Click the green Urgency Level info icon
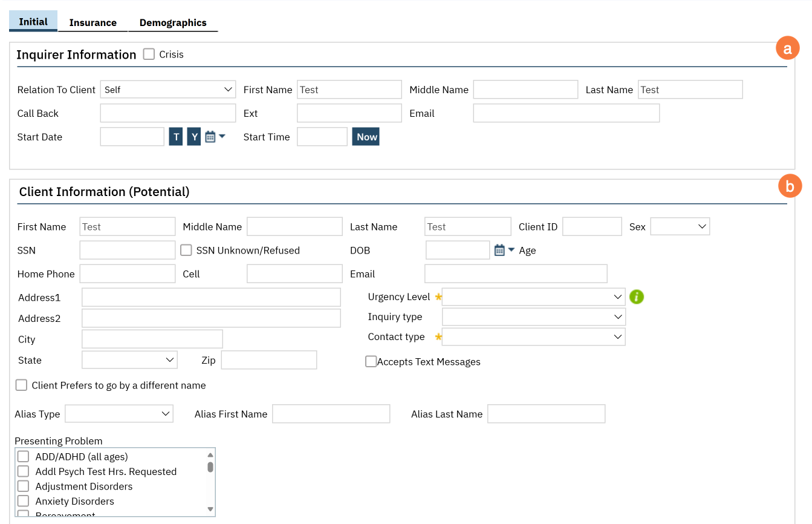Viewport: 812px width, 524px height. pos(637,297)
